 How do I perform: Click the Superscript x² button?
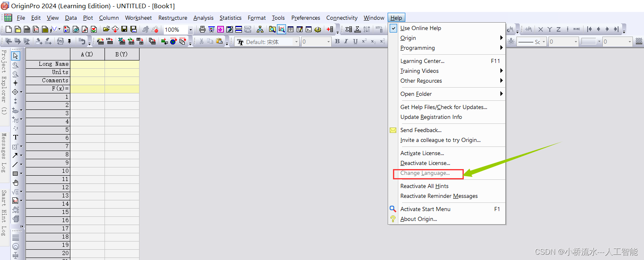tap(364, 42)
